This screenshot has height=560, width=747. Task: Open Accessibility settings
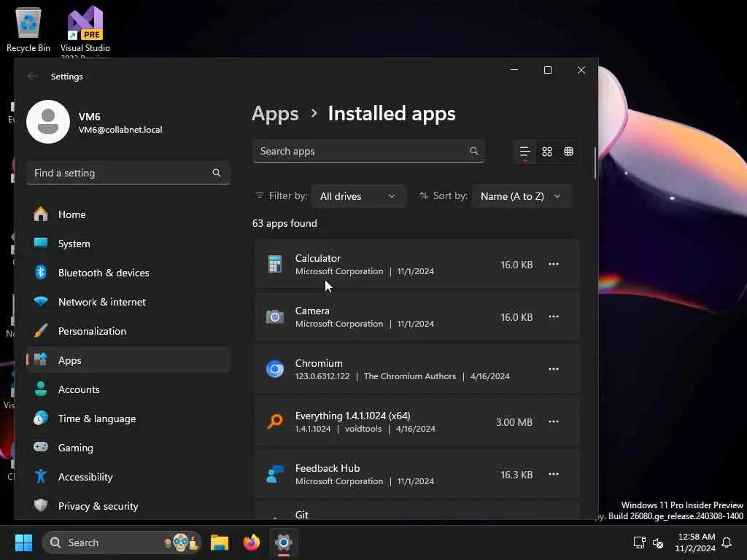[x=128, y=477]
